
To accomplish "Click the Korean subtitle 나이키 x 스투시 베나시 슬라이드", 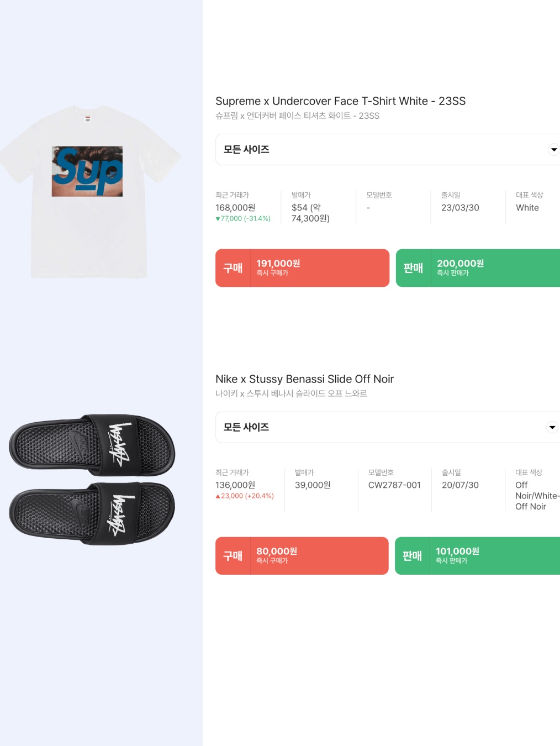I will 291,393.
